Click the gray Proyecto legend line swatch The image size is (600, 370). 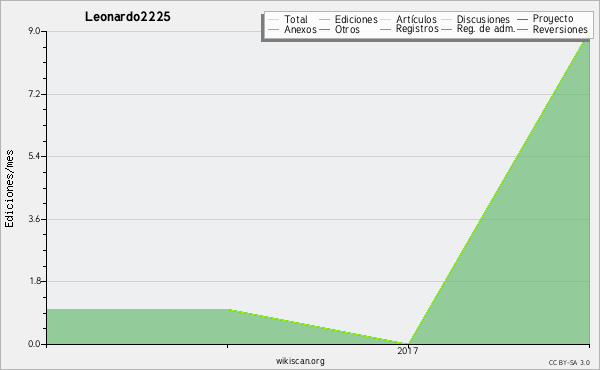[x=522, y=19]
